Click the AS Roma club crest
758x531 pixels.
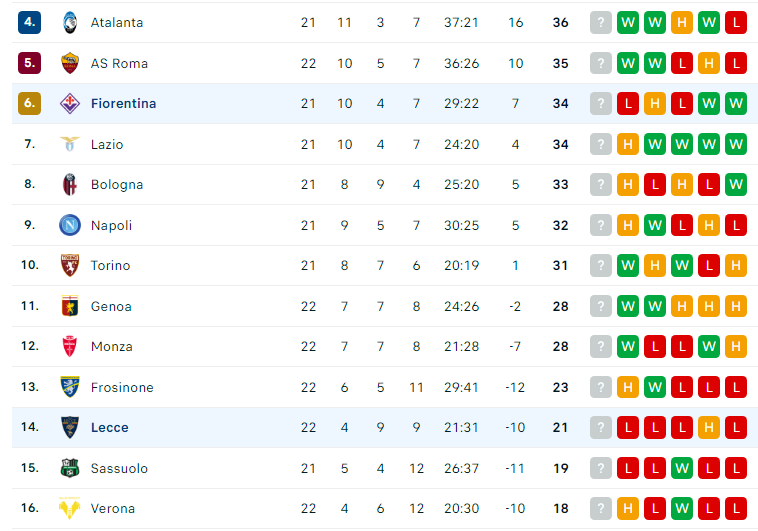70,63
